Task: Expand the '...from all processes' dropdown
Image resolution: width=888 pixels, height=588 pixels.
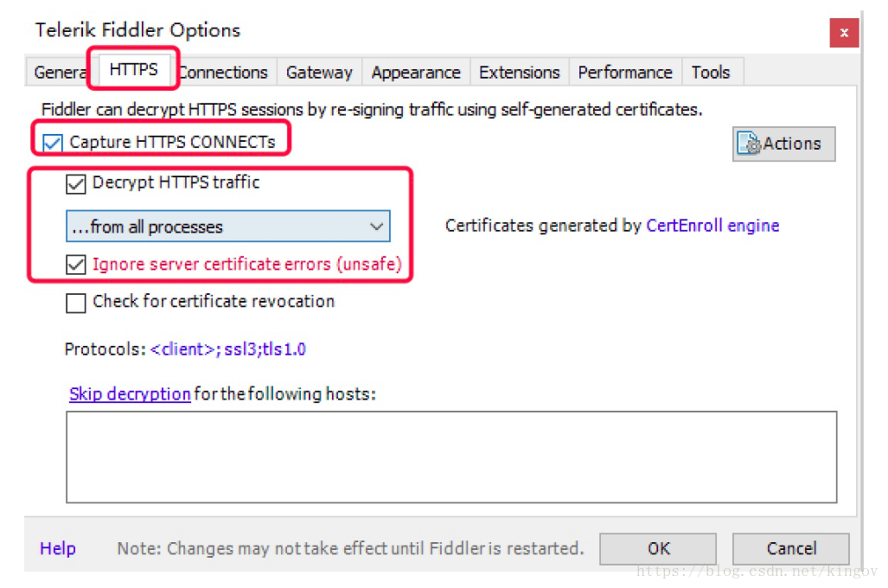Action: pyautogui.click(x=228, y=227)
